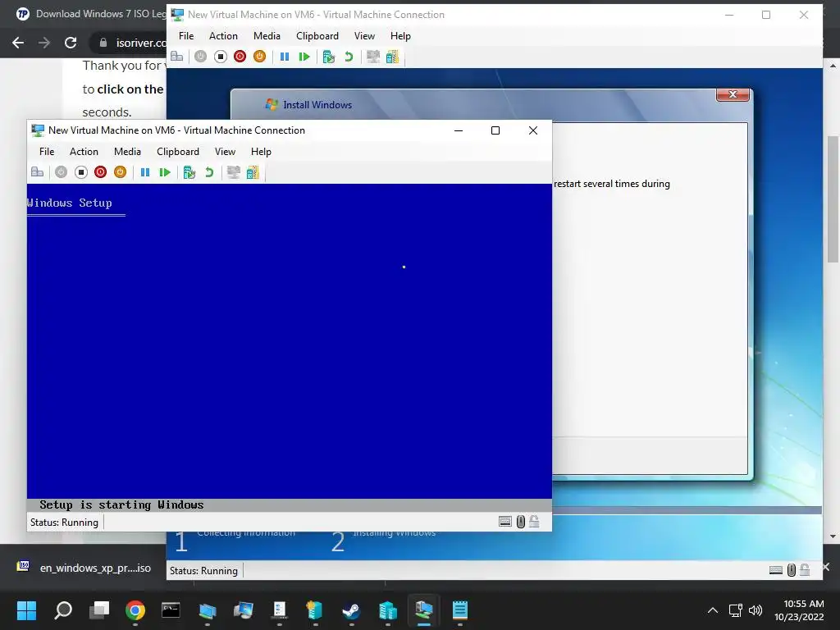Screen dimensions: 840x630
Task: Click the browser Reload button
Action: point(71,43)
